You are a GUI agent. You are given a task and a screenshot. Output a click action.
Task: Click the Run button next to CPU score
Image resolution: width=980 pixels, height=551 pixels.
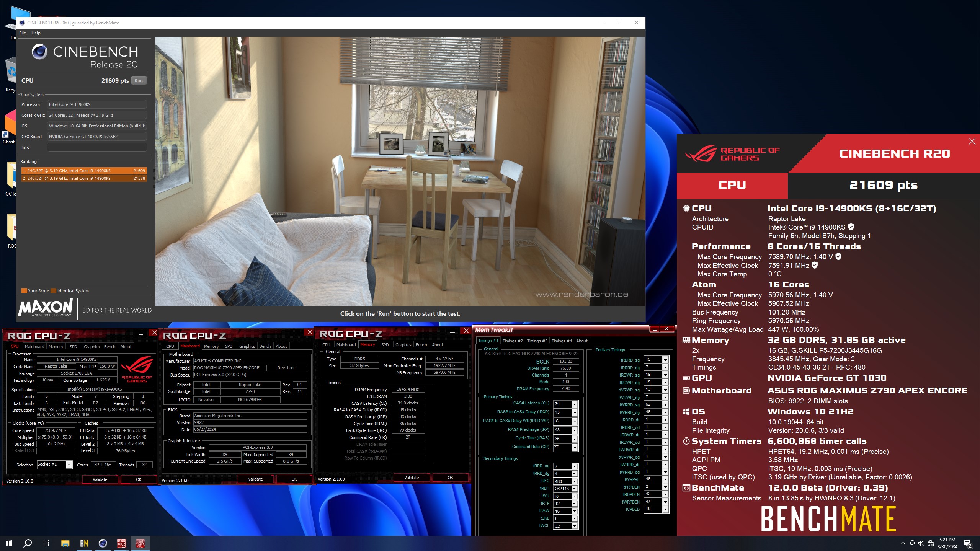click(139, 81)
